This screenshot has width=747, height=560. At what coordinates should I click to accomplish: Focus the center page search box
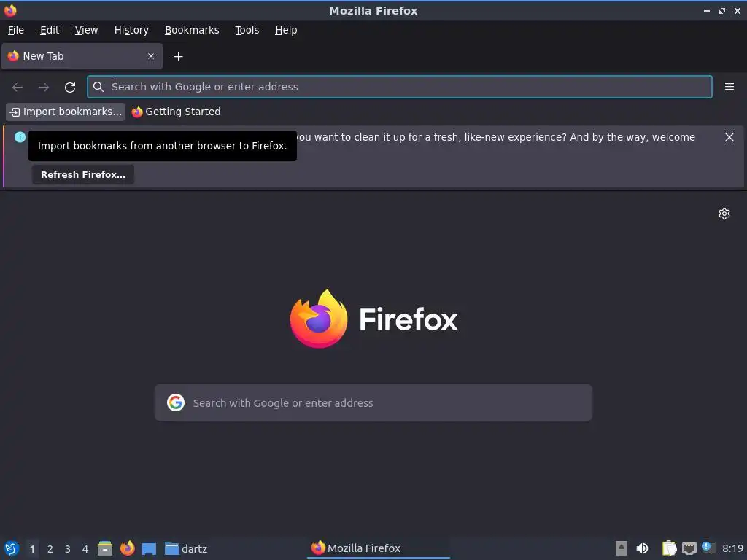pyautogui.click(x=373, y=402)
